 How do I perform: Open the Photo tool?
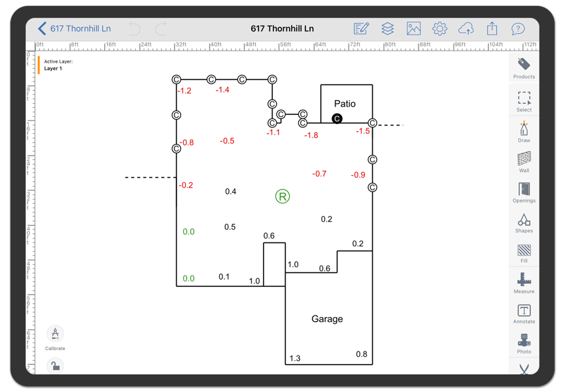tap(524, 342)
